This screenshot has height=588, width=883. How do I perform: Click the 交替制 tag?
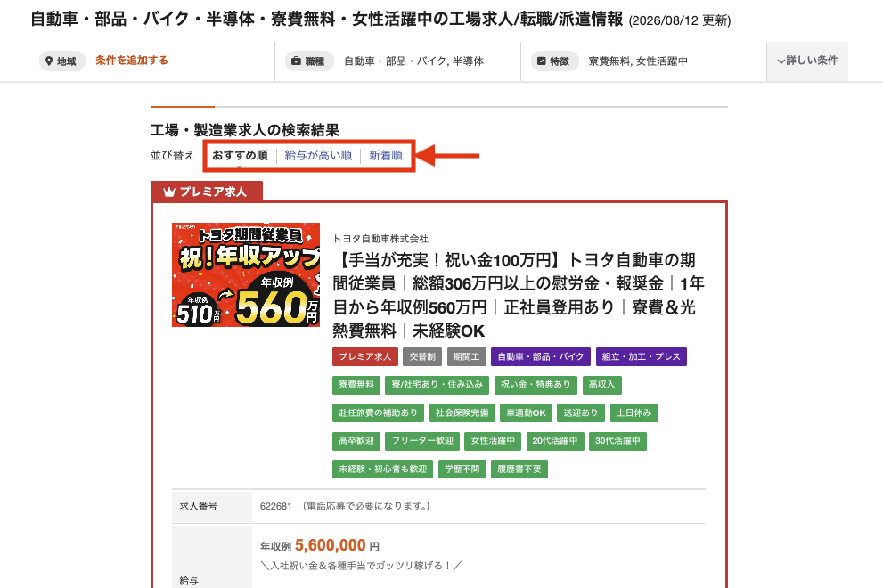tap(422, 356)
